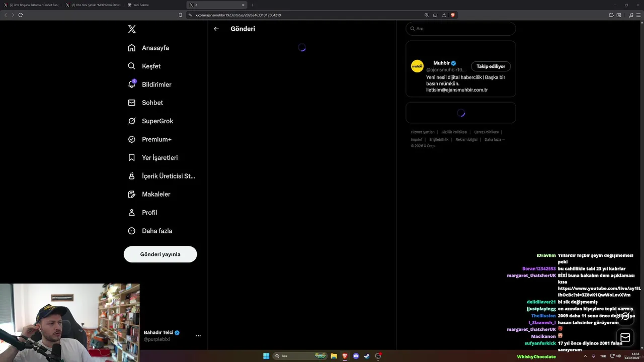Open File Explorer in taskbar

point(334,356)
